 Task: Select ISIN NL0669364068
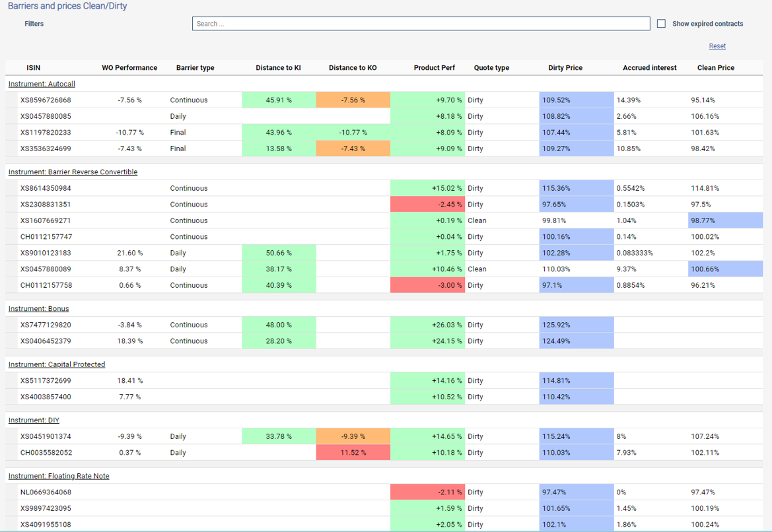click(x=46, y=492)
